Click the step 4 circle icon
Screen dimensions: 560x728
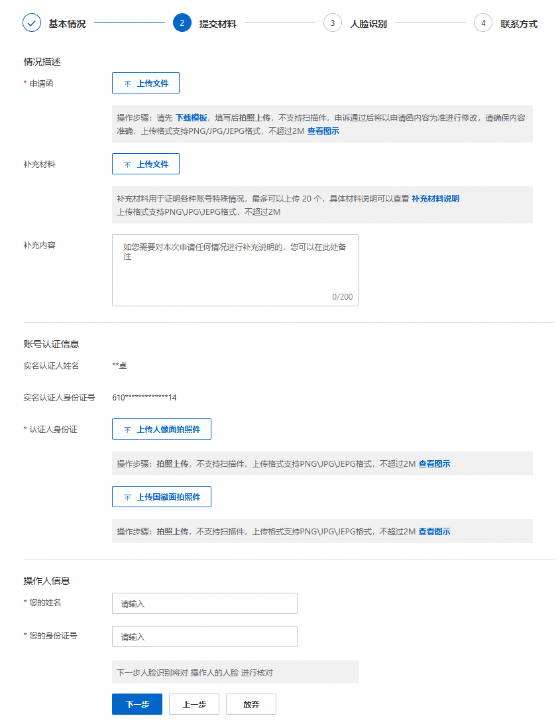(x=483, y=23)
